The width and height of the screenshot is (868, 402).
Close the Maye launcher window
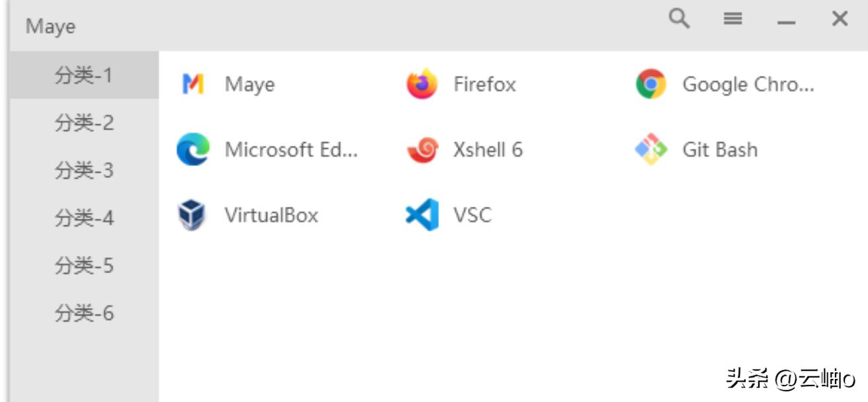[x=840, y=19]
